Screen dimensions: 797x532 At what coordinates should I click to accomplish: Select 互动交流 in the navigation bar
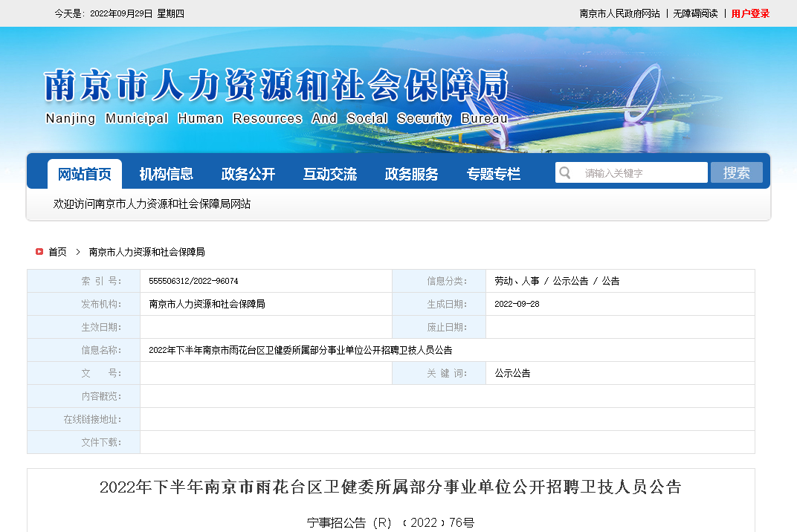point(330,174)
